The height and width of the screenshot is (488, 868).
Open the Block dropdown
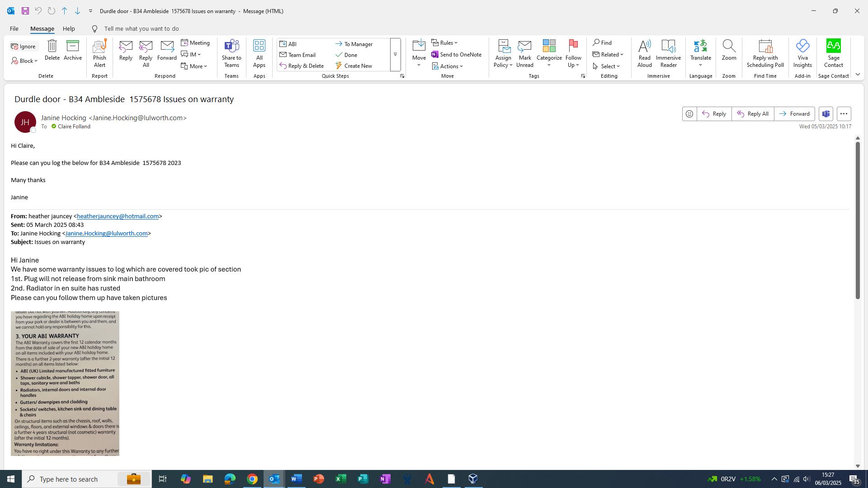pyautogui.click(x=25, y=61)
